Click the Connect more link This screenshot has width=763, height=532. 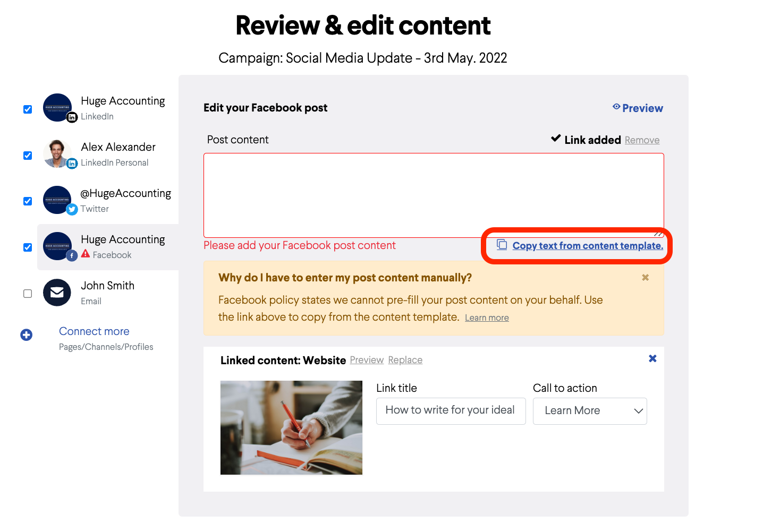(94, 331)
